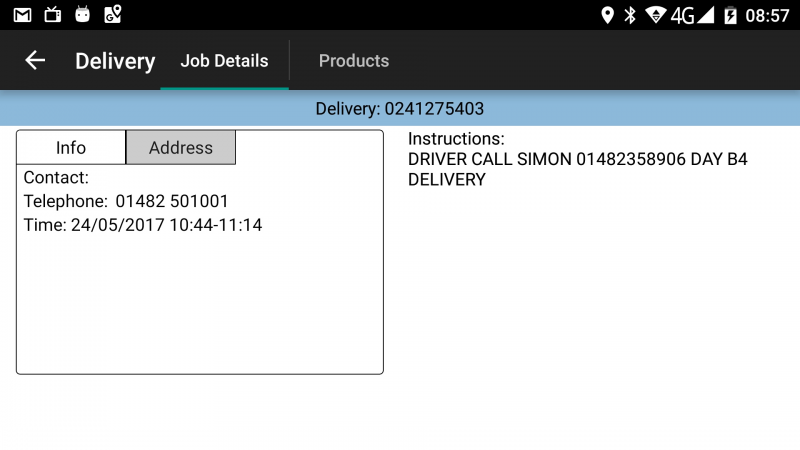Tap the Wi-Fi signal status icon
This screenshot has width=800, height=450.
[656, 15]
